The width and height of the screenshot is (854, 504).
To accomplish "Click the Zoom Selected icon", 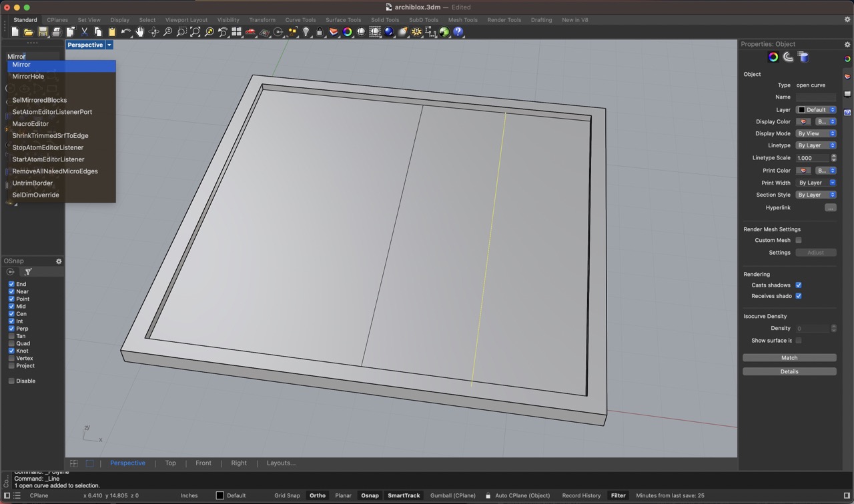I will click(x=209, y=32).
